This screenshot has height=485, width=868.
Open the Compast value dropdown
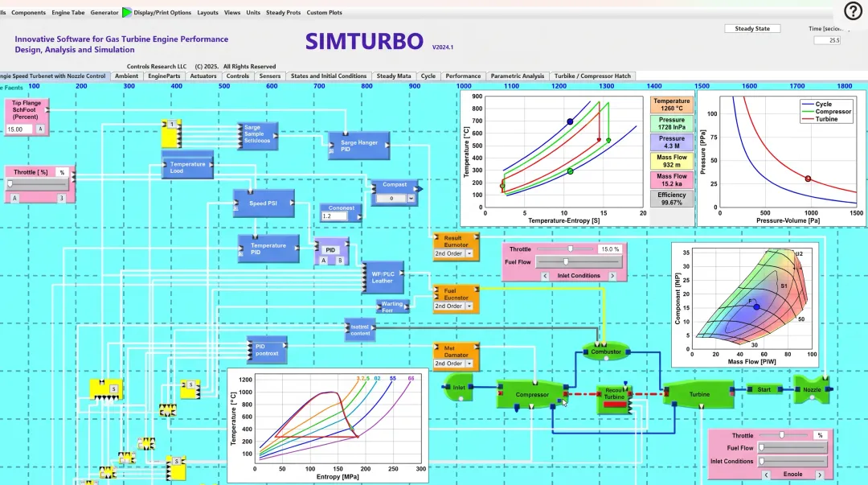411,199
